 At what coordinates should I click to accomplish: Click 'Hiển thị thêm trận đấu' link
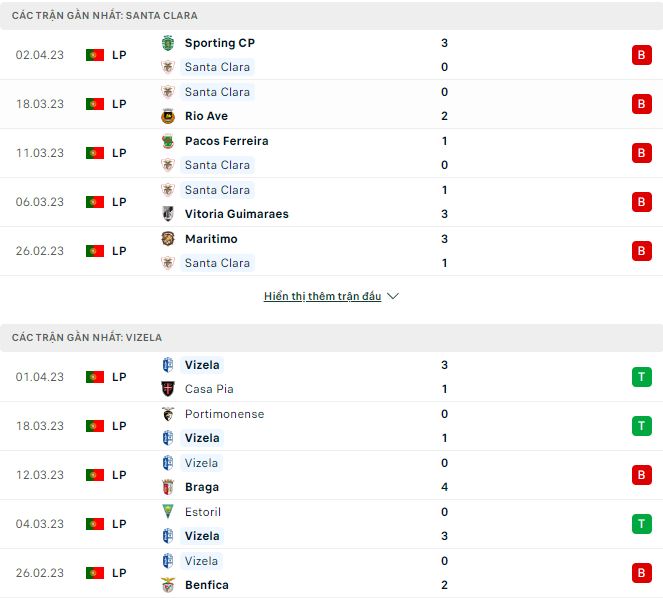tap(322, 297)
